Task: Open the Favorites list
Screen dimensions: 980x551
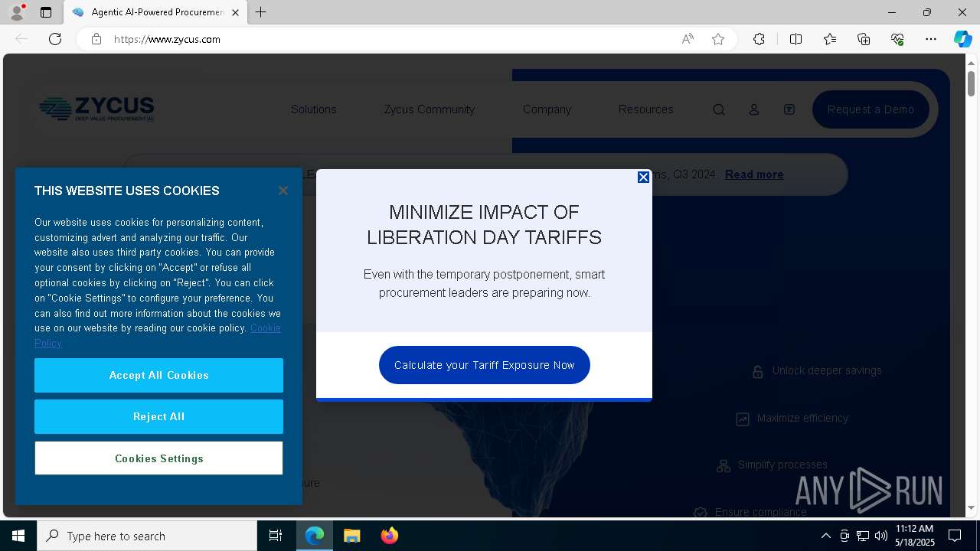Action: coord(830,39)
